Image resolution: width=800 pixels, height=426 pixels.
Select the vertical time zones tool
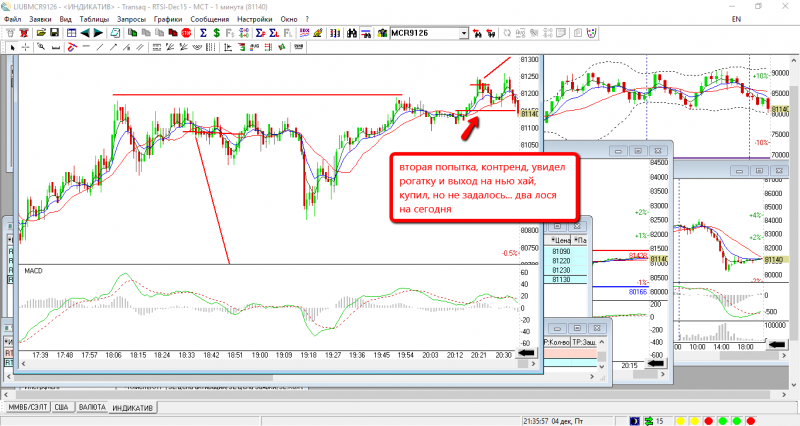tap(210, 47)
